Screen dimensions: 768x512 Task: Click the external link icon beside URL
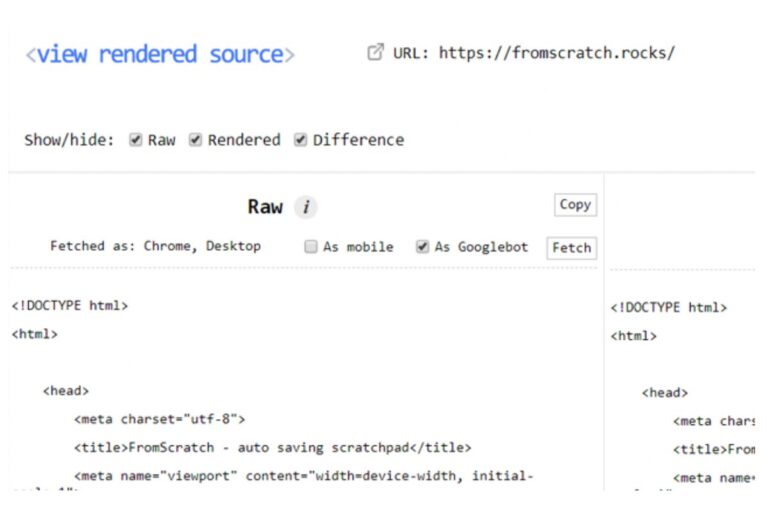376,53
